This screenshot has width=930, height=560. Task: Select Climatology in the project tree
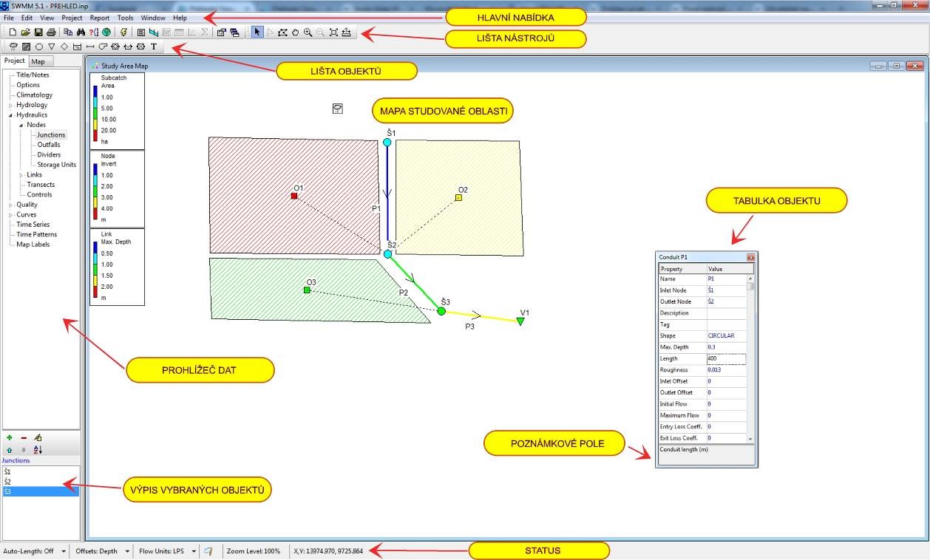tap(34, 95)
